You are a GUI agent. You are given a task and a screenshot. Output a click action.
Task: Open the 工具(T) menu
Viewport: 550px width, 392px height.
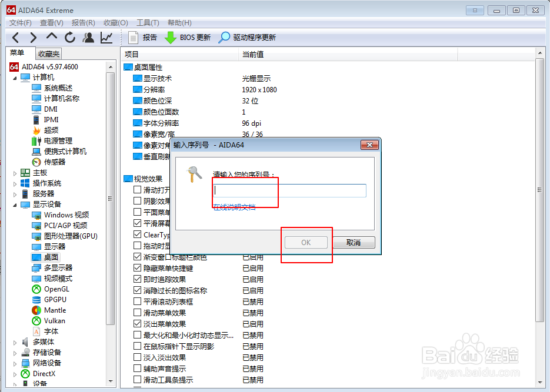[x=148, y=23]
